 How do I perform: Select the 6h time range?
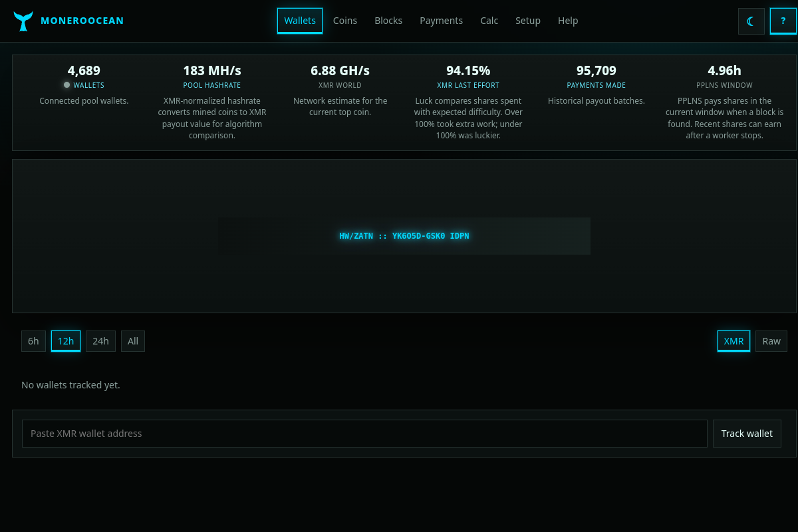pyautogui.click(x=33, y=341)
